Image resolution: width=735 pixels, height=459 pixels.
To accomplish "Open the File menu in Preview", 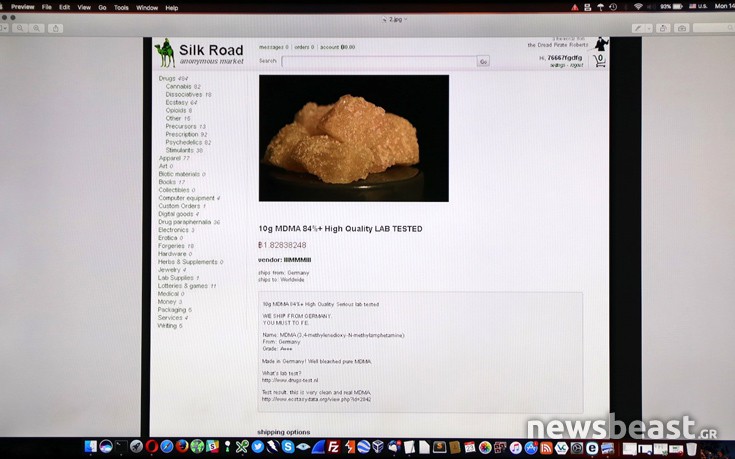I will 46,7.
